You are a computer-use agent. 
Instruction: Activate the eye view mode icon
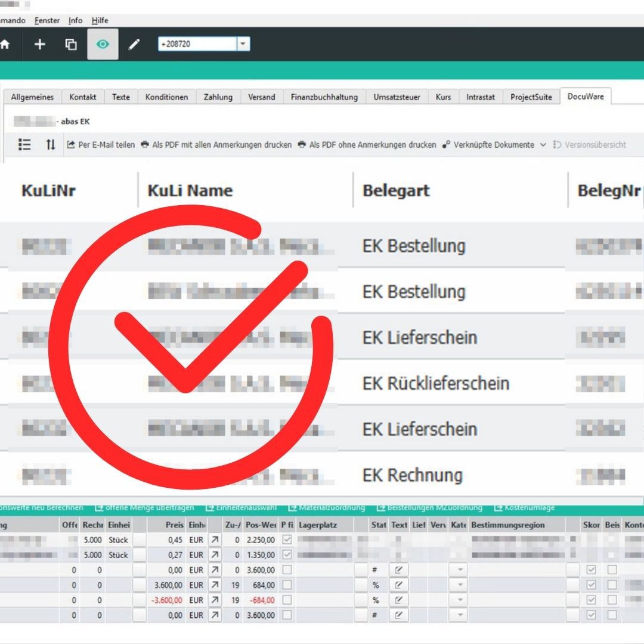coord(103,44)
